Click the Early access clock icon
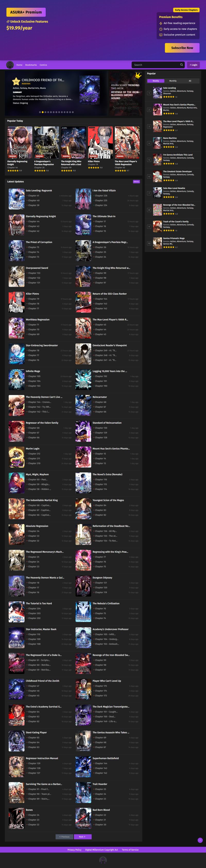This screenshot has width=206, height=868. click(x=161, y=29)
